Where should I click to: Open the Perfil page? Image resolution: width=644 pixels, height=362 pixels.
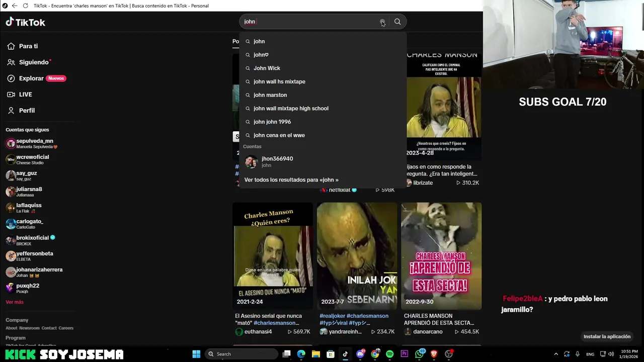pos(27,111)
